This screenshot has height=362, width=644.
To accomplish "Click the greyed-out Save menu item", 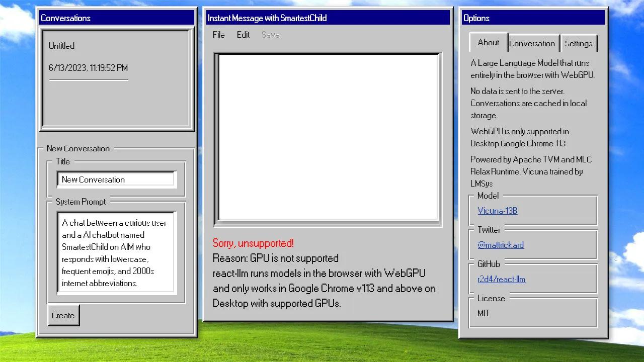I will point(271,35).
